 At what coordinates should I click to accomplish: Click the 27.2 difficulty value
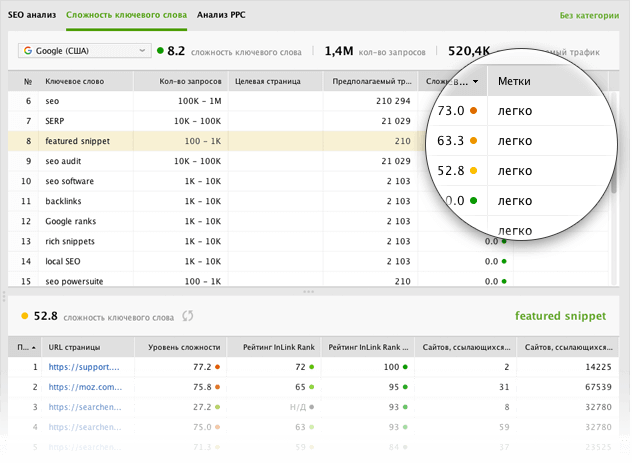point(202,407)
